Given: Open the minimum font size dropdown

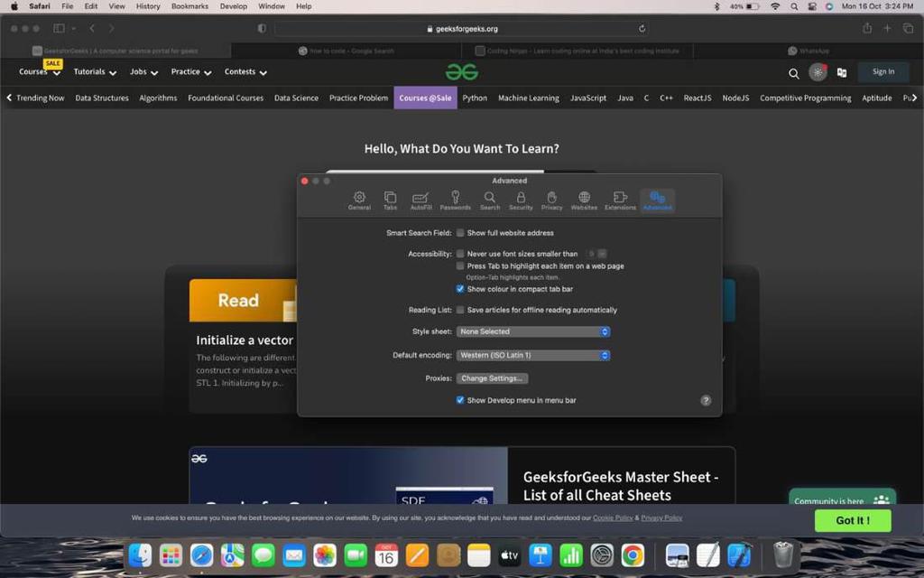Looking at the screenshot, I should point(596,254).
